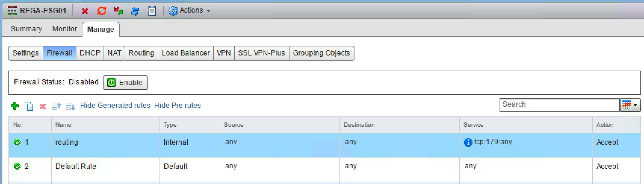The height and width of the screenshot is (184, 644).
Task: Expand the column selector dropdown beside Search
Action: (x=630, y=105)
